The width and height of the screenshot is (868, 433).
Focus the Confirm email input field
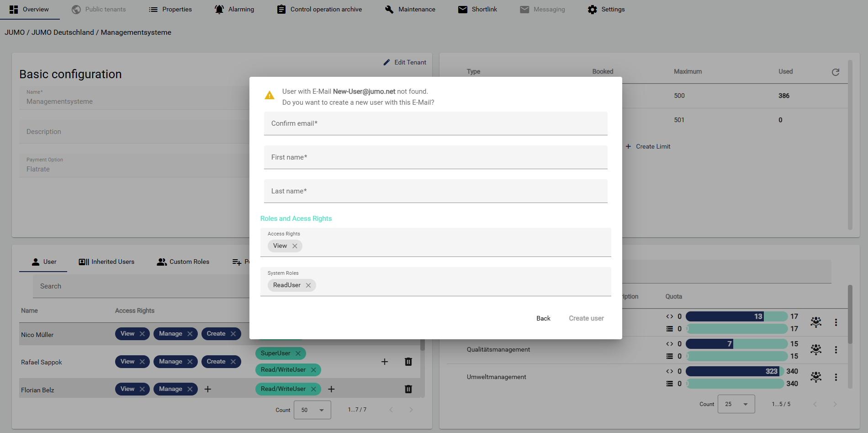[x=435, y=124]
